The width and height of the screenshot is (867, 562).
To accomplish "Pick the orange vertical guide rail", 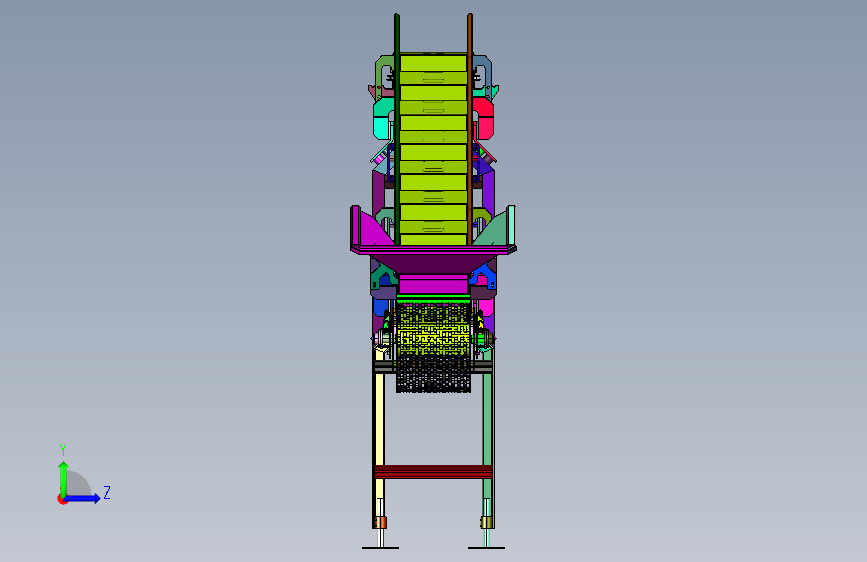I will coord(470,129).
